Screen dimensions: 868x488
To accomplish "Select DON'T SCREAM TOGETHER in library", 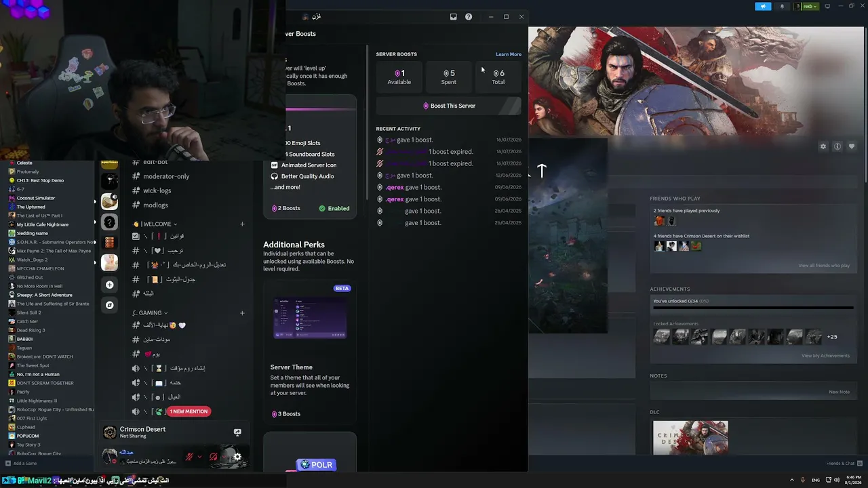I will (x=45, y=383).
